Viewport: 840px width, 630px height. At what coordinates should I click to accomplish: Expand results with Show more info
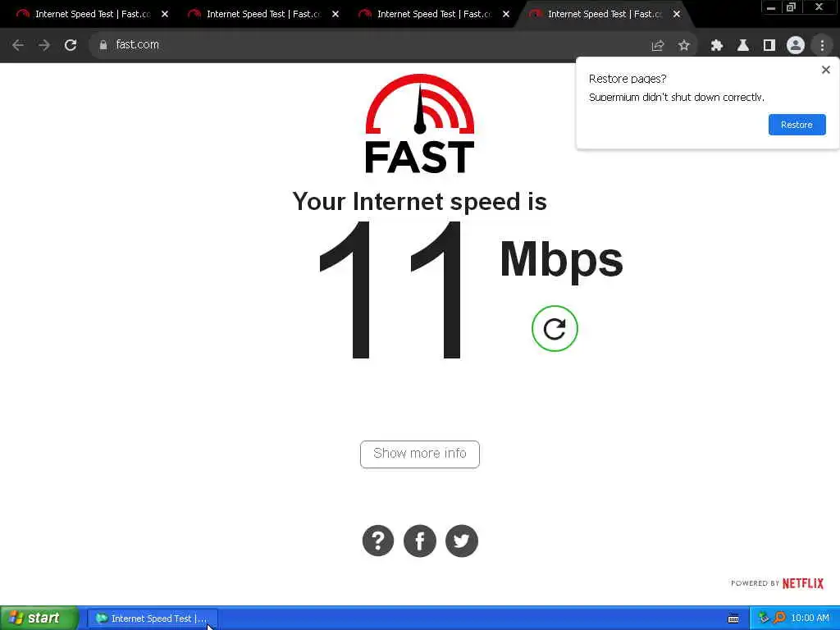420,454
